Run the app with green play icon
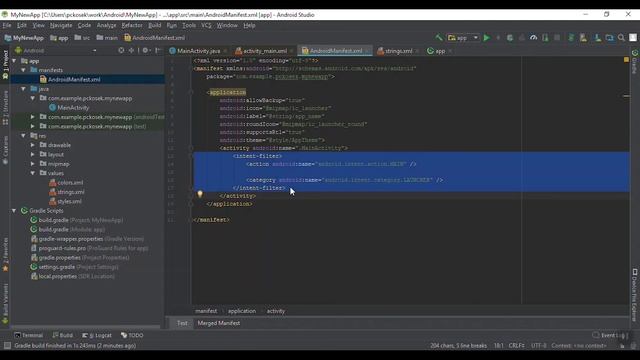 point(487,38)
